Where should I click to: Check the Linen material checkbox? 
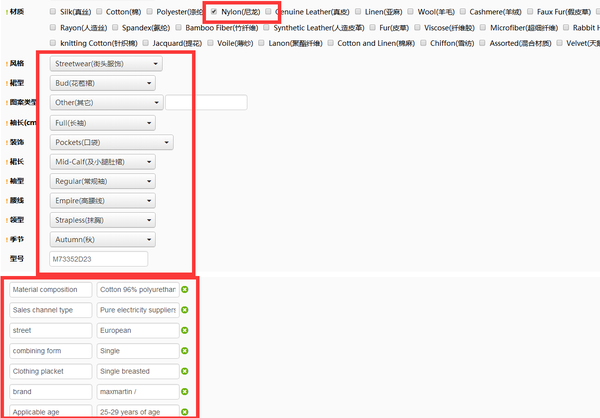coord(358,11)
